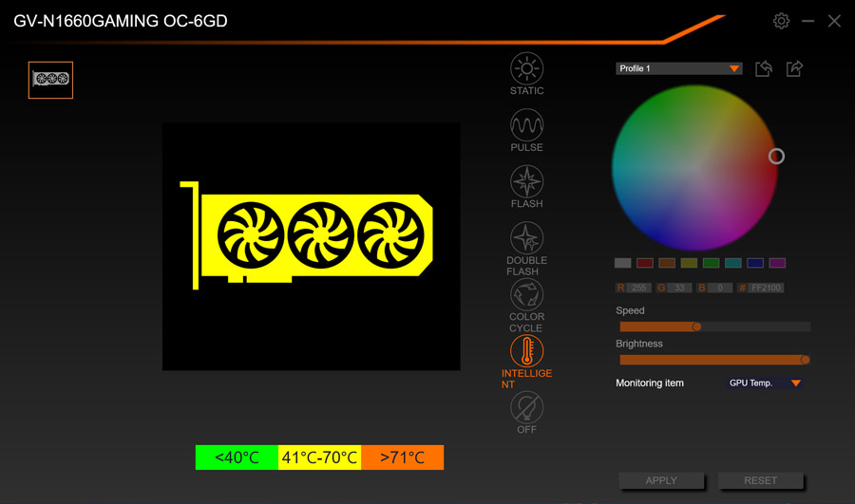This screenshot has width=855, height=504.
Task: Pick the blue color swatch
Action: tap(755, 263)
